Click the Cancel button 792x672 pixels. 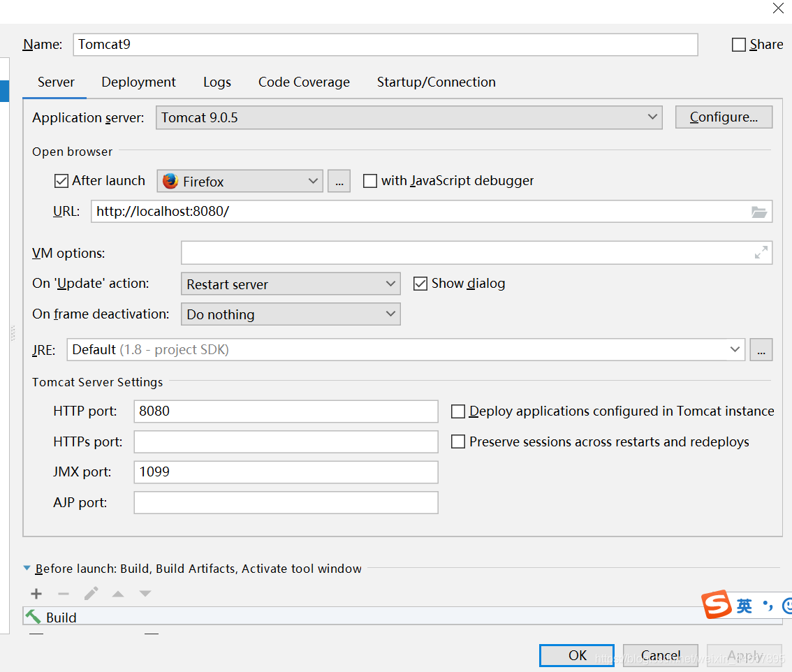pyautogui.click(x=661, y=655)
